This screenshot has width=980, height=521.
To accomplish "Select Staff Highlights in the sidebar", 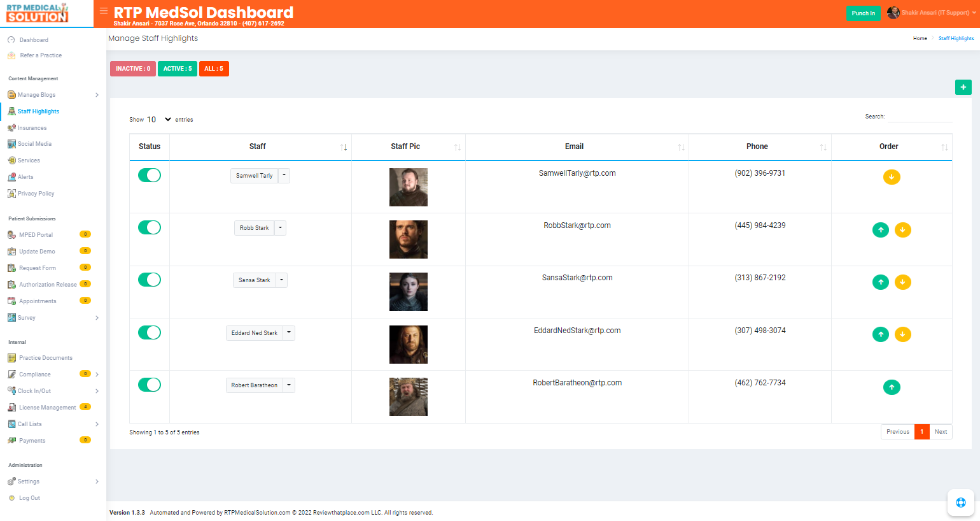I will pos(38,111).
